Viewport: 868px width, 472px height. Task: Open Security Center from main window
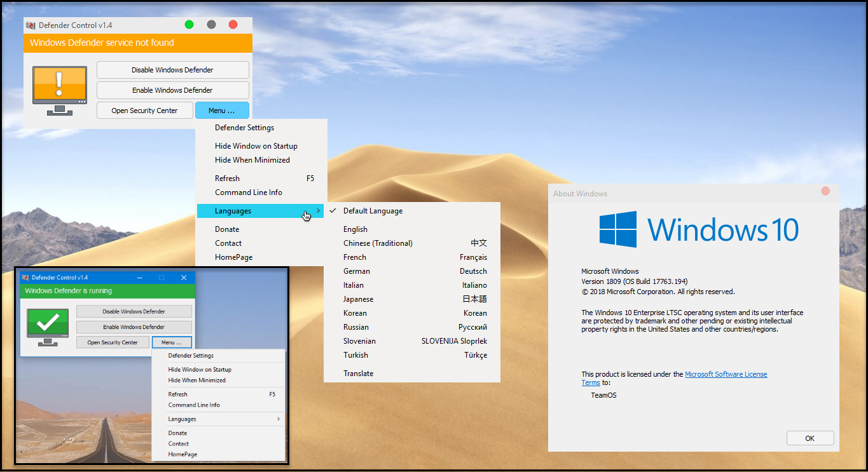point(144,111)
